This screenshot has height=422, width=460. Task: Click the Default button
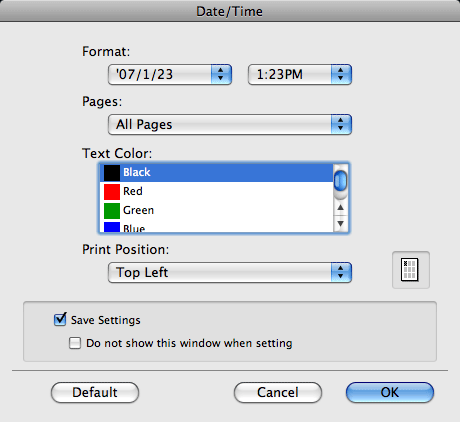click(x=95, y=392)
